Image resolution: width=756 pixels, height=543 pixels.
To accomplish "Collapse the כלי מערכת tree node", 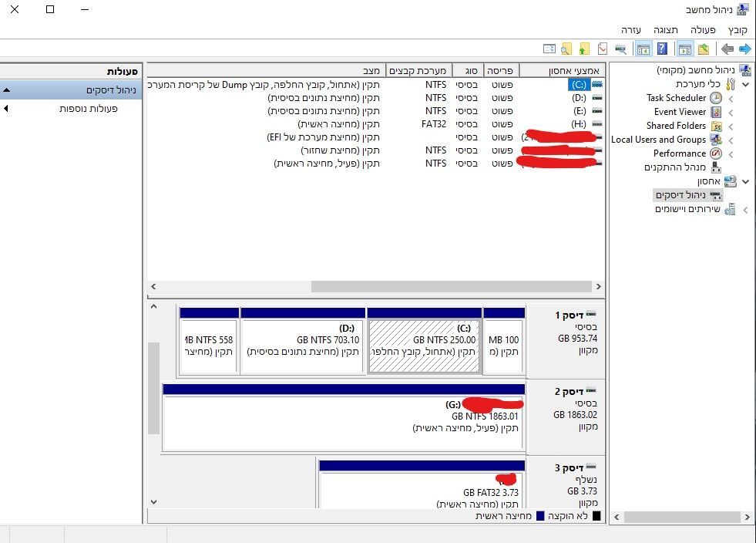I will 746,85.
